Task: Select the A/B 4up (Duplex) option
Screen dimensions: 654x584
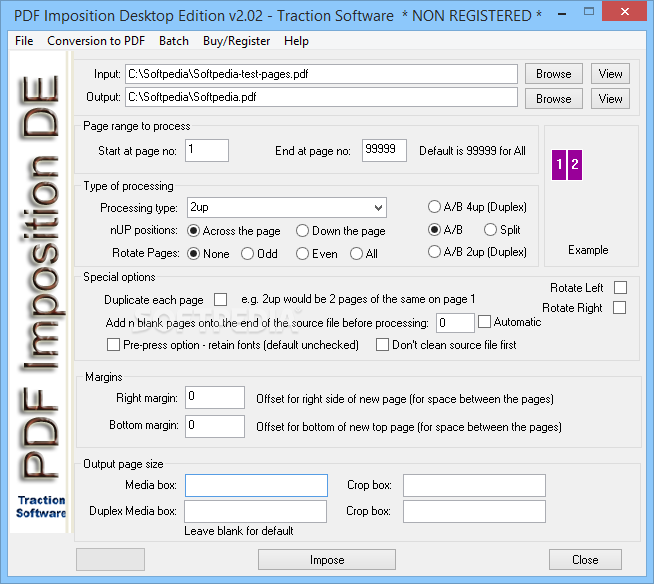Action: coord(477,207)
